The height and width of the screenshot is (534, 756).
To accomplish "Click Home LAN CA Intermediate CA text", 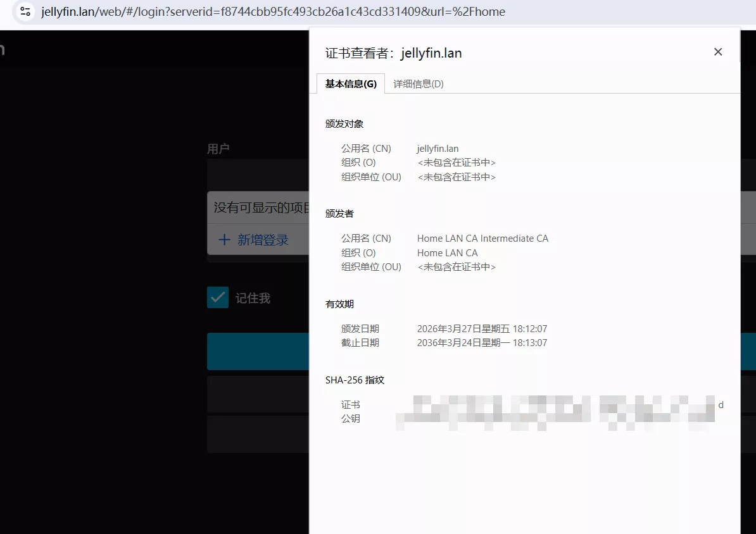I will tap(482, 239).
